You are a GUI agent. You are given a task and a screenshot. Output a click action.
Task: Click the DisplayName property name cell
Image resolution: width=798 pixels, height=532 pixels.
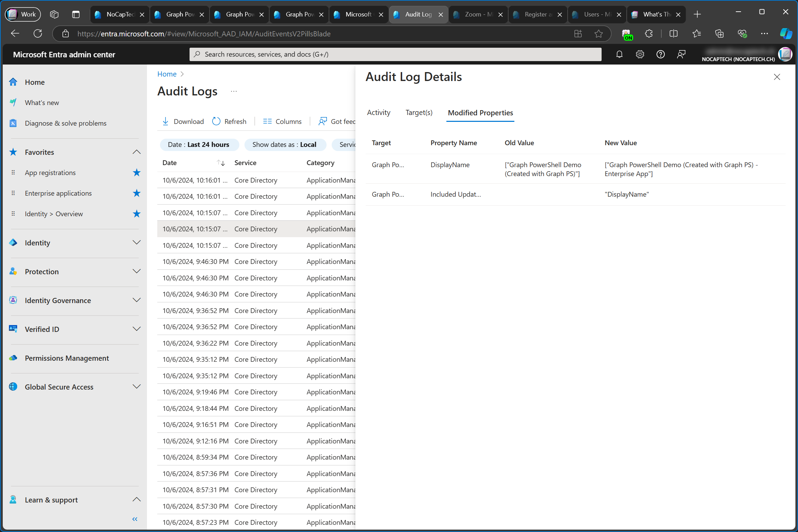point(450,165)
